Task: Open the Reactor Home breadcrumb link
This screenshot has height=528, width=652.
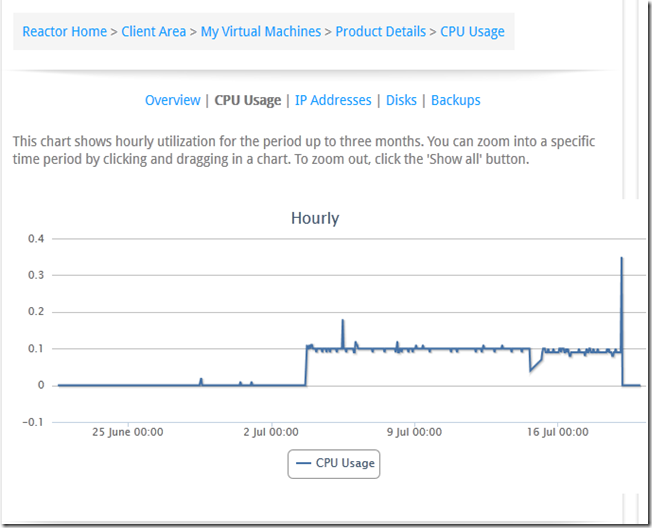Action: [64, 32]
